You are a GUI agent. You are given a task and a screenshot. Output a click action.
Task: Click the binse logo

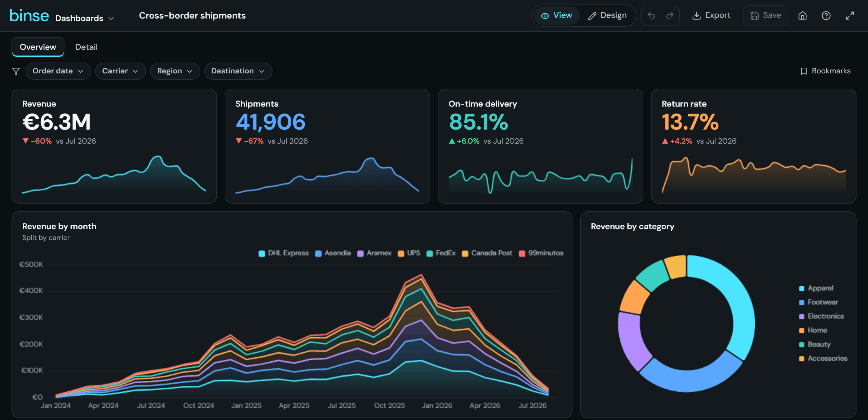pos(29,16)
